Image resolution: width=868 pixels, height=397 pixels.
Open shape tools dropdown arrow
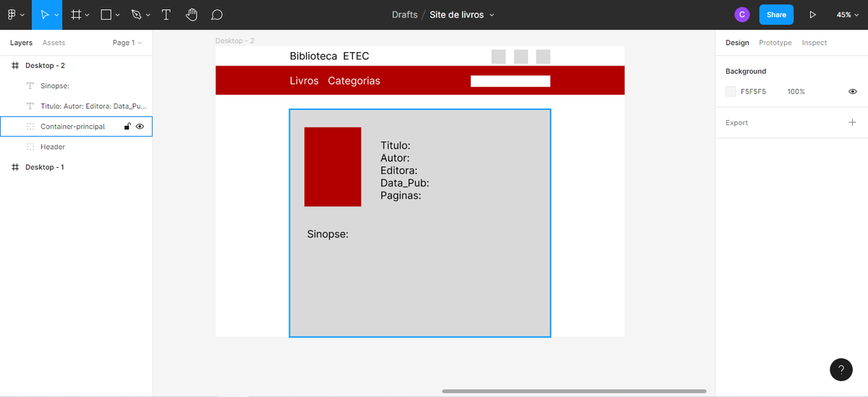coord(118,15)
